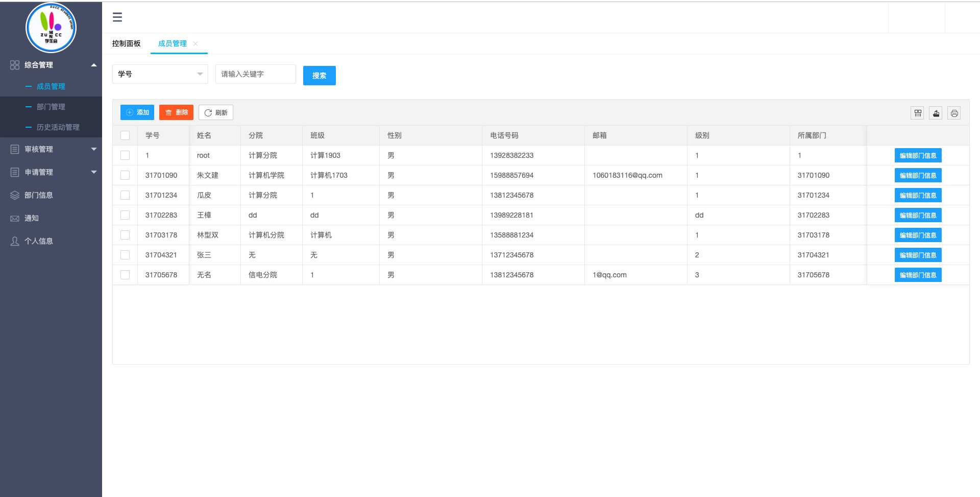The image size is (980, 497).
Task: Open 历史活动管理 in the sidebar
Action: tap(51, 127)
